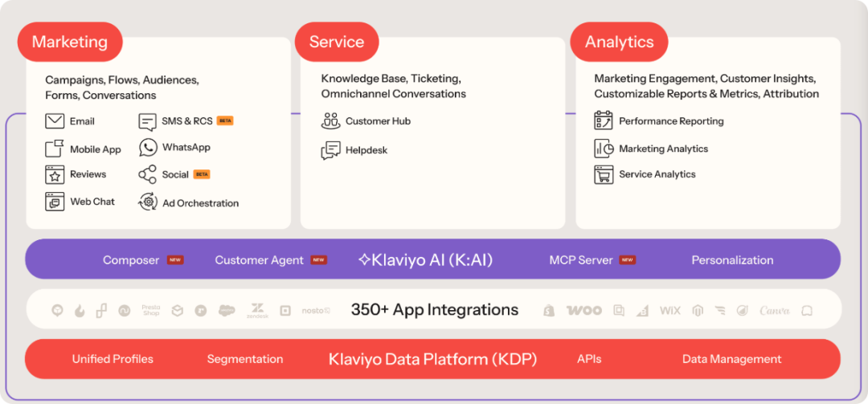
Task: Open the Service Analytics cart icon
Action: click(x=604, y=174)
